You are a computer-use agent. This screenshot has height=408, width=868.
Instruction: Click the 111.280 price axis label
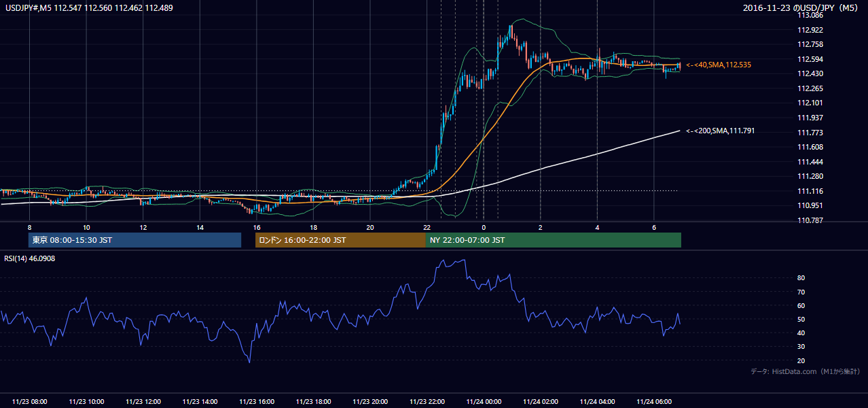coord(810,176)
